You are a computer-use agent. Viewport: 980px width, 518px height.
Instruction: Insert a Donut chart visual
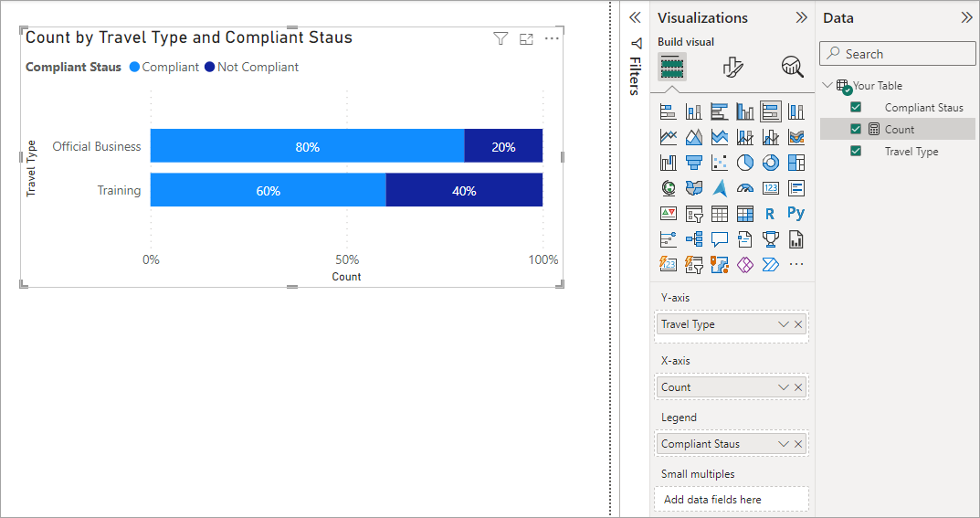pos(771,163)
